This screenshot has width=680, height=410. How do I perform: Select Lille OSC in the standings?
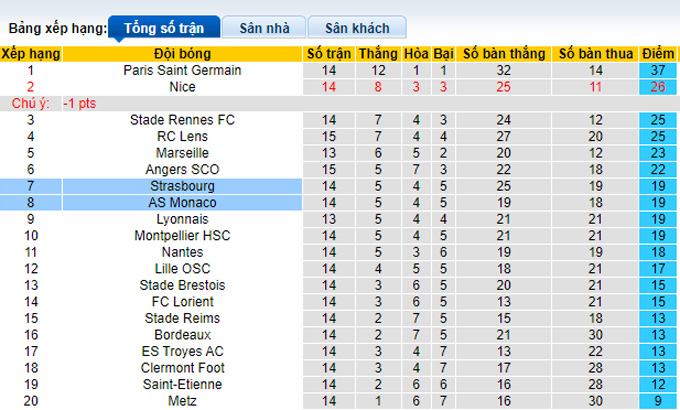click(x=183, y=268)
